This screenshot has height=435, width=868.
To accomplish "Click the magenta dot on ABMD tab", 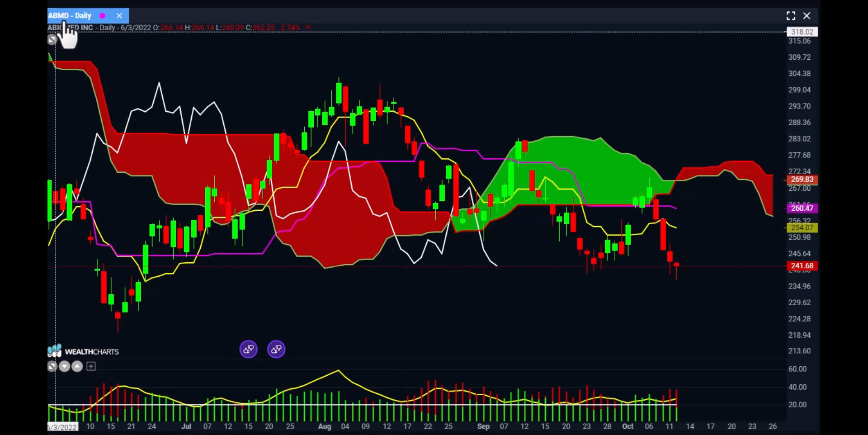I will (103, 16).
